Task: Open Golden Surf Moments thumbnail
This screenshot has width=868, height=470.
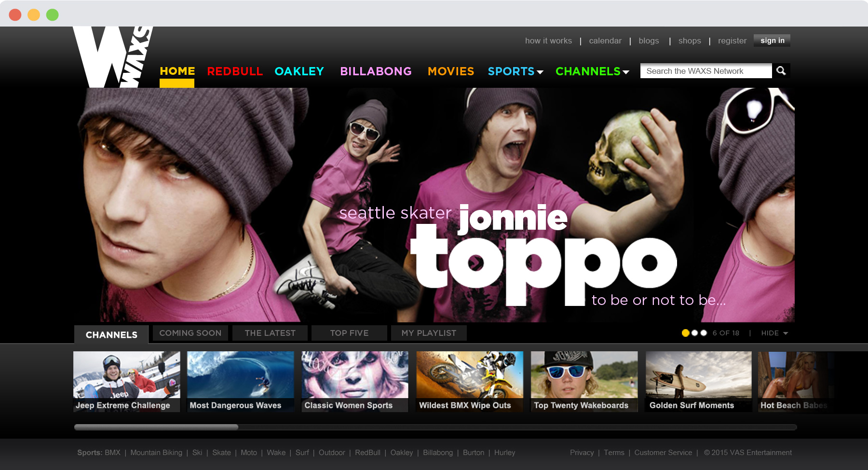Action: pos(699,381)
